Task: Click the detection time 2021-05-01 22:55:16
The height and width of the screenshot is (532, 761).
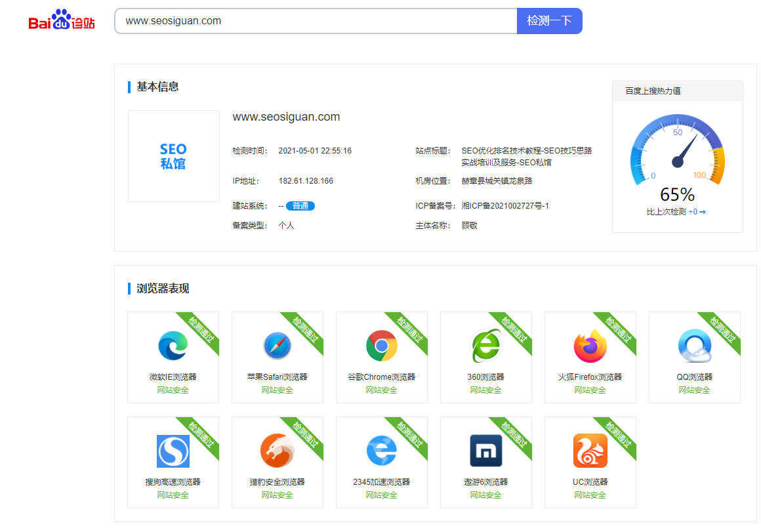Action: click(x=315, y=150)
